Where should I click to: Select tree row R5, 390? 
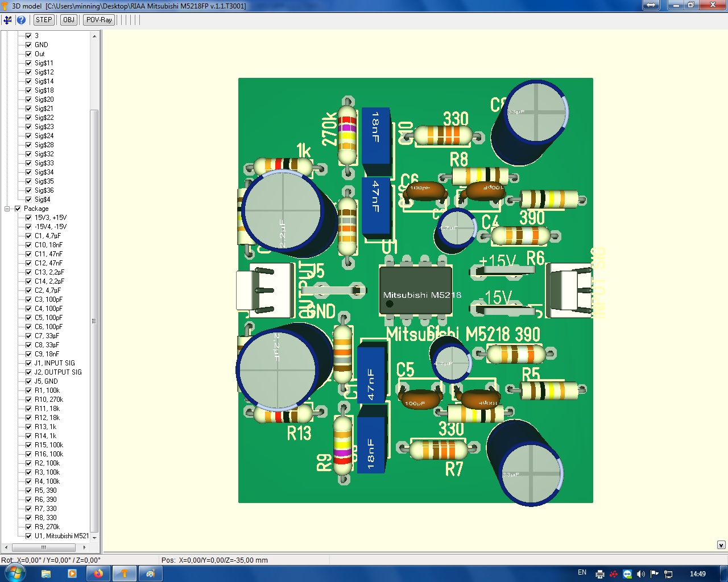(45, 490)
